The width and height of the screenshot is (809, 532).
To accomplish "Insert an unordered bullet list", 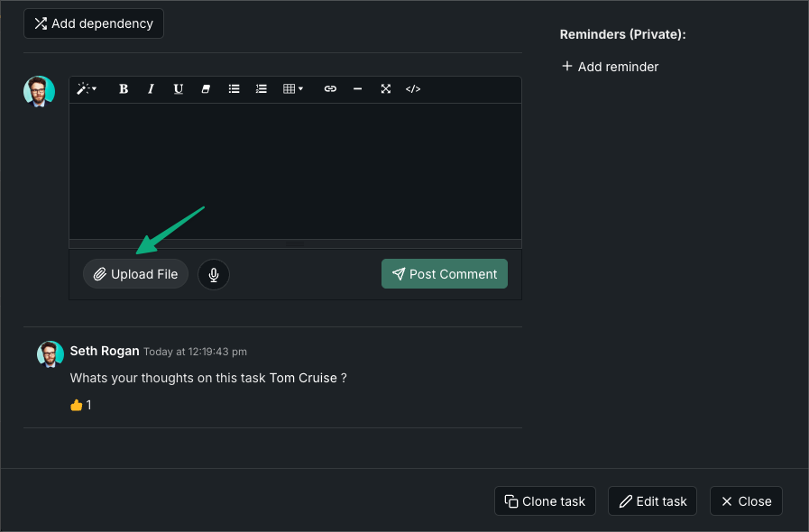I will pyautogui.click(x=234, y=89).
